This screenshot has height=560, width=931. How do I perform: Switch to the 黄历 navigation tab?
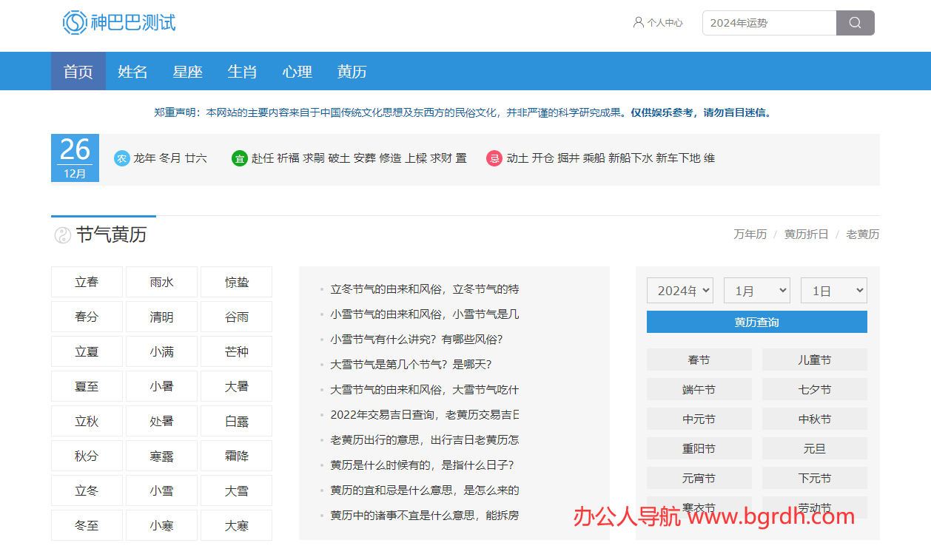(x=352, y=72)
